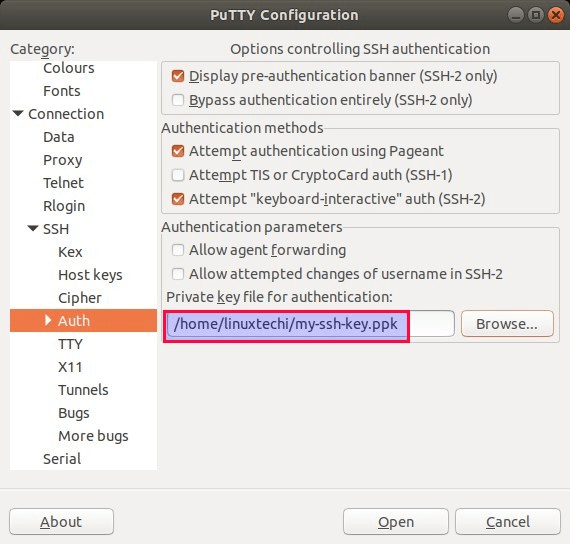Open Cipher category
Screen dimensions: 570x544
(80, 298)
